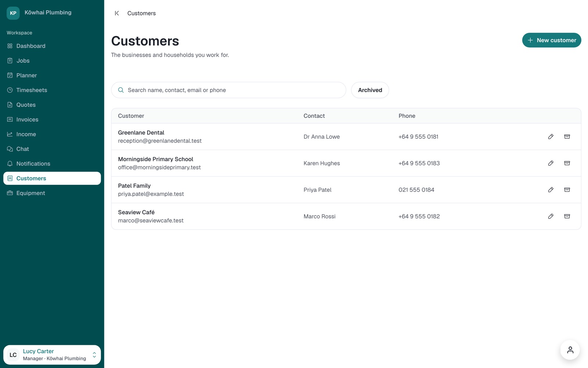Edit Greenlane Dental with pencil icon
The image size is (588, 368).
click(551, 137)
